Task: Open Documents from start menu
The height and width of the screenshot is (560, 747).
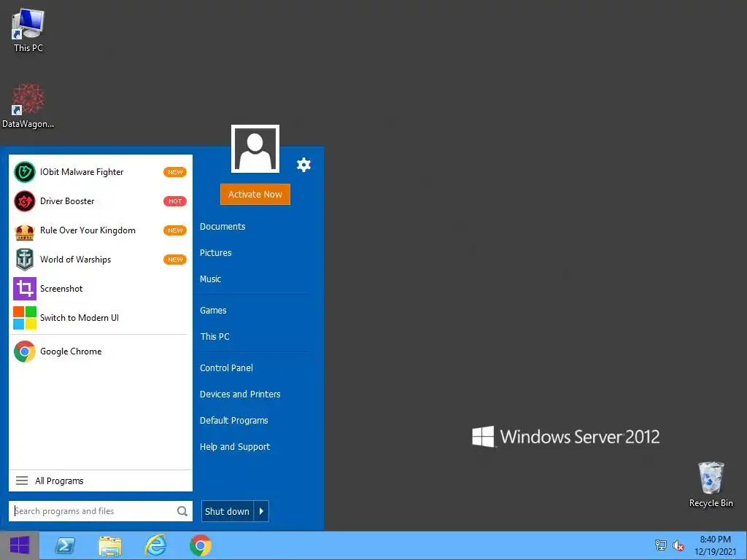Action: [x=222, y=227]
